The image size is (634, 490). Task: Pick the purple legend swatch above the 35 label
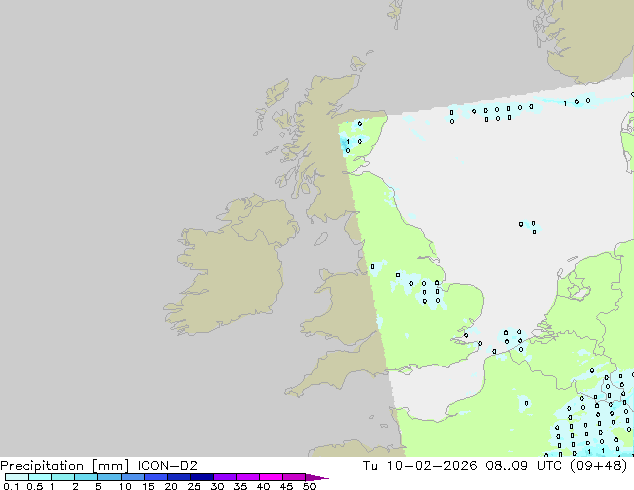[248, 477]
